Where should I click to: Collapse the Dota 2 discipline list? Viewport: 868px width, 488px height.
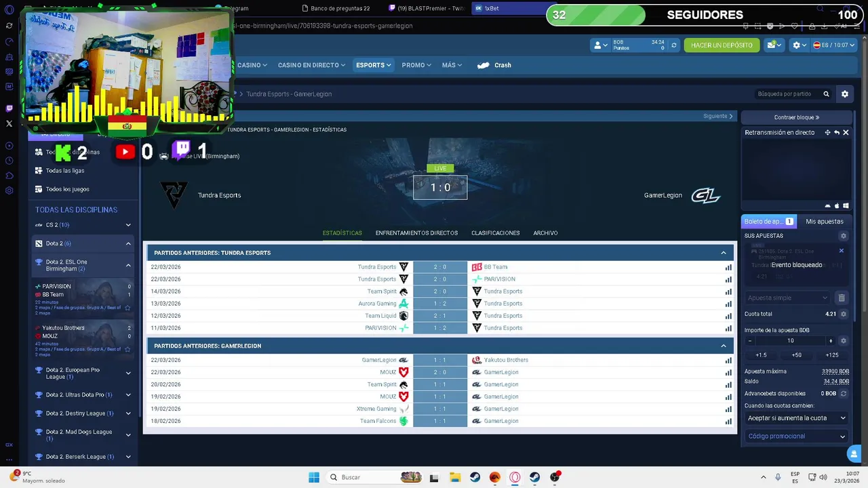pos(128,243)
